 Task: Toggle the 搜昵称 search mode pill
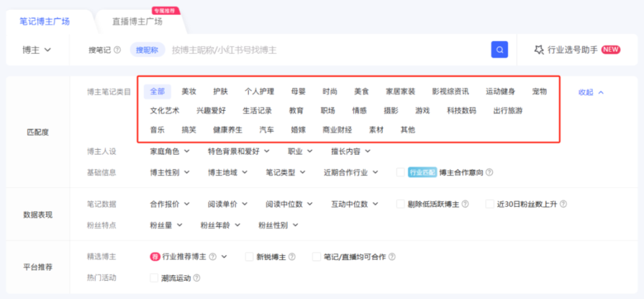point(147,50)
